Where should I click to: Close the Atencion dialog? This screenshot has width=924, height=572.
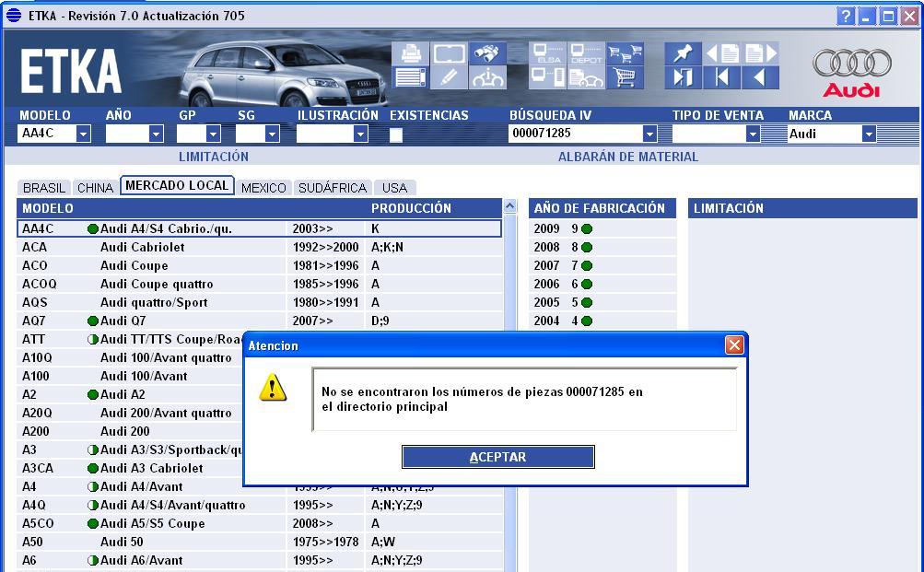point(733,345)
